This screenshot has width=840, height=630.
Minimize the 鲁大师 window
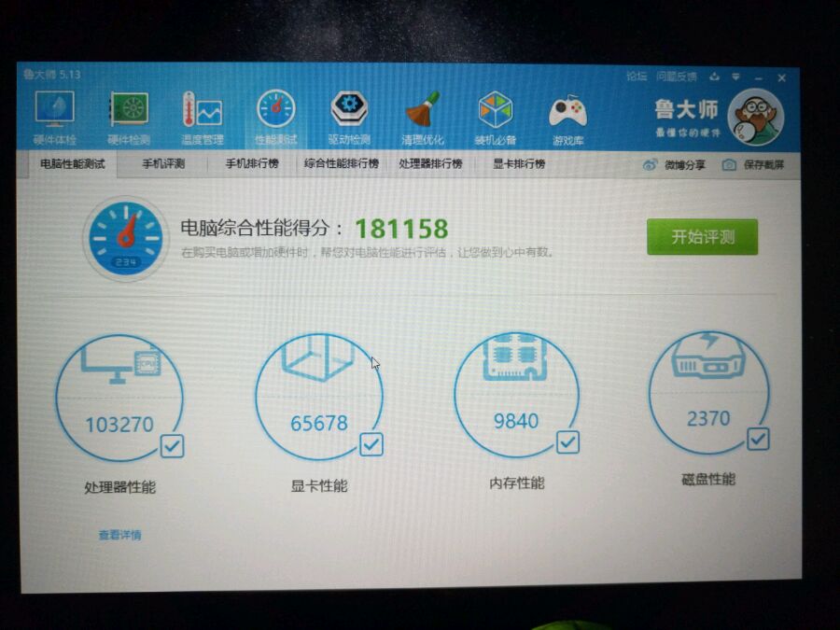click(759, 78)
